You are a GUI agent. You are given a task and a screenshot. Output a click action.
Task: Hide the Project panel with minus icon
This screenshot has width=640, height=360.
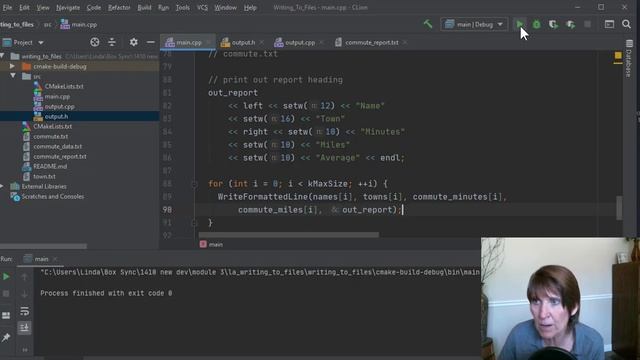click(151, 42)
